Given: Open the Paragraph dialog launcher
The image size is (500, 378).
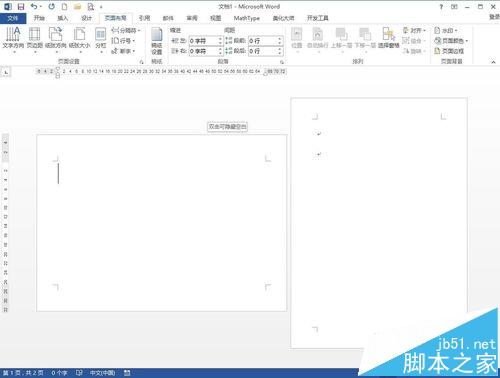Looking at the screenshot, I should point(282,62).
